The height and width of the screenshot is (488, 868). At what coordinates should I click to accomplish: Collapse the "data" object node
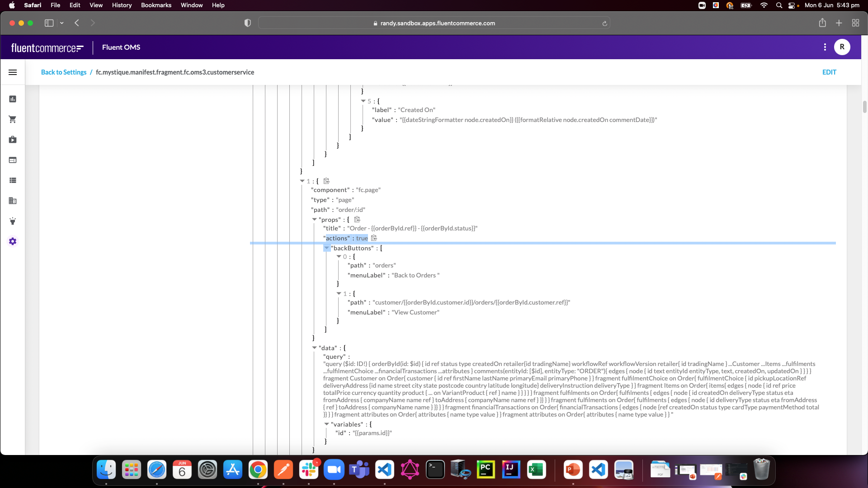[314, 348]
